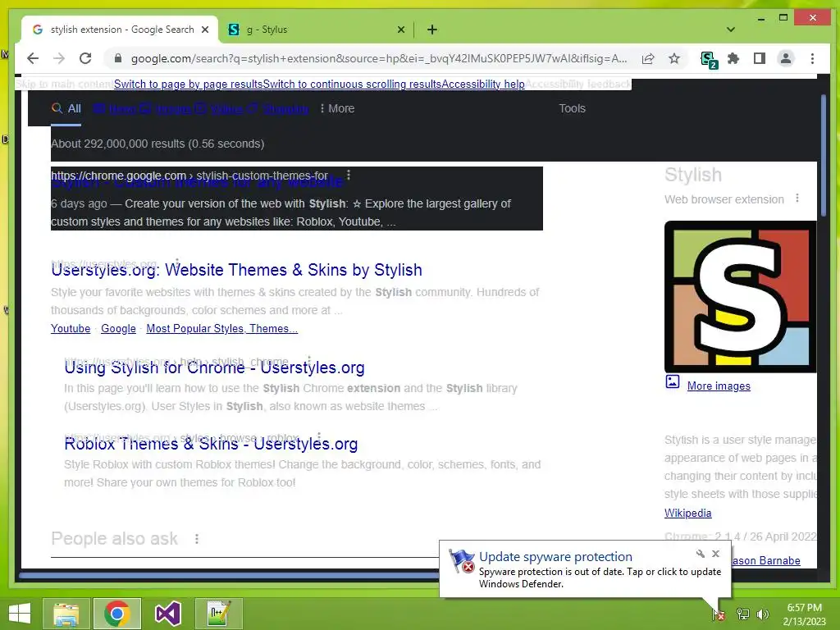The width and height of the screenshot is (840, 630).
Task: Switch to Shopping results tab
Action: pos(278,109)
